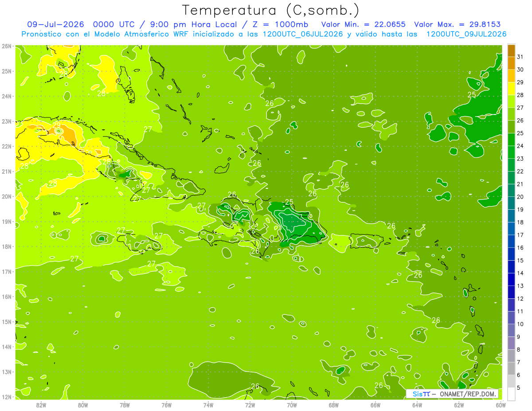Click "Valor Min. = 22.0655" text
This screenshot has width=532, height=411.
pos(364,24)
